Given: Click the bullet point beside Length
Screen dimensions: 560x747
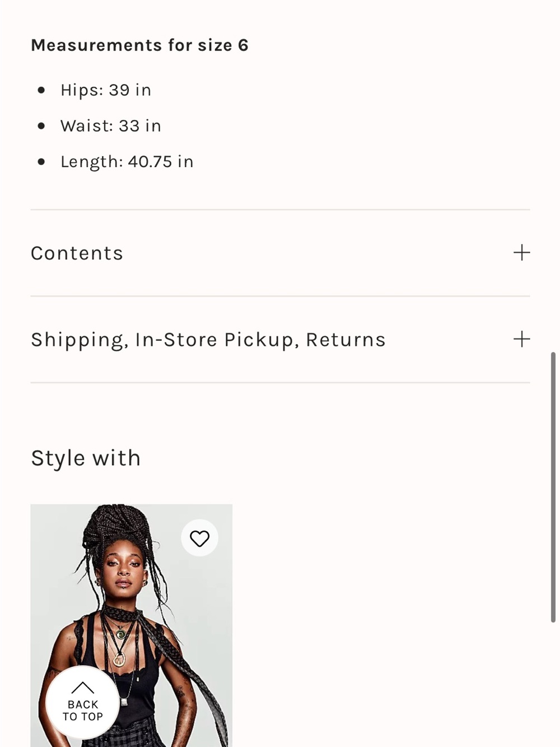Looking at the screenshot, I should tap(41, 162).
